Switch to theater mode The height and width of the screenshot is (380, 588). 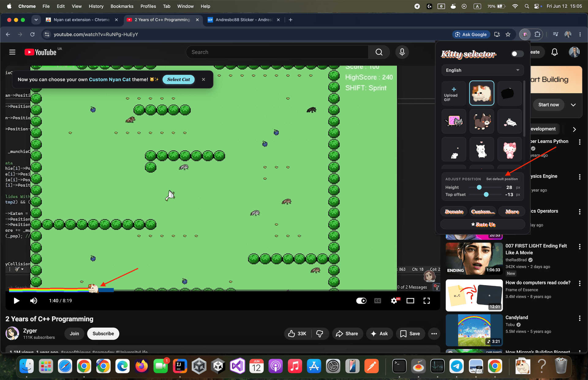410,301
